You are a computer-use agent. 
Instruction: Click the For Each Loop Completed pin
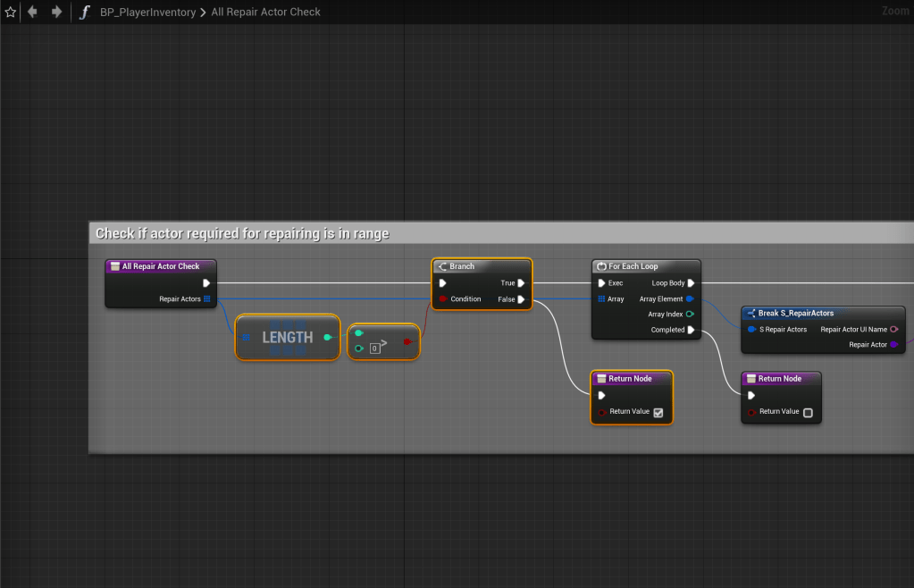[691, 330]
